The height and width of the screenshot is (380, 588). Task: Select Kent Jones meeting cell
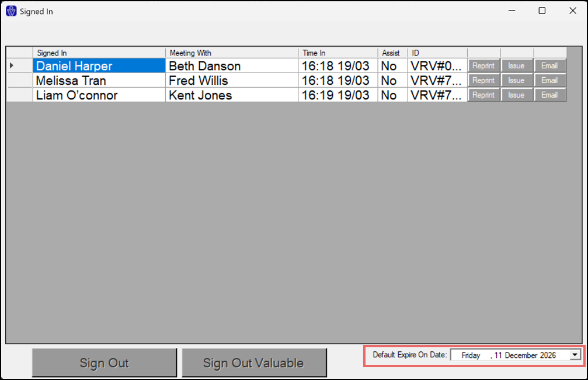231,95
